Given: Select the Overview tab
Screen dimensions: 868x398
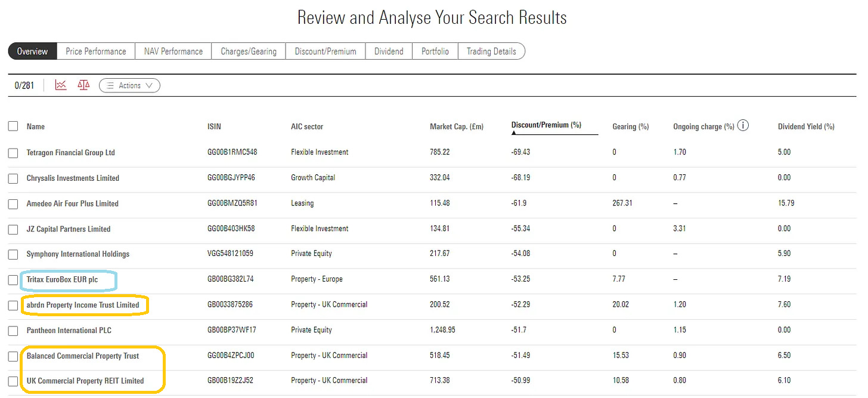Looking at the screenshot, I should (32, 51).
